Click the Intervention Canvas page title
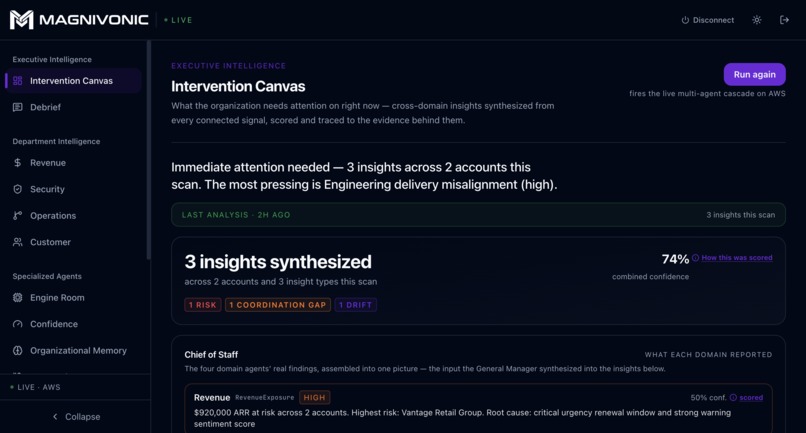This screenshot has height=433, width=806. coord(238,86)
